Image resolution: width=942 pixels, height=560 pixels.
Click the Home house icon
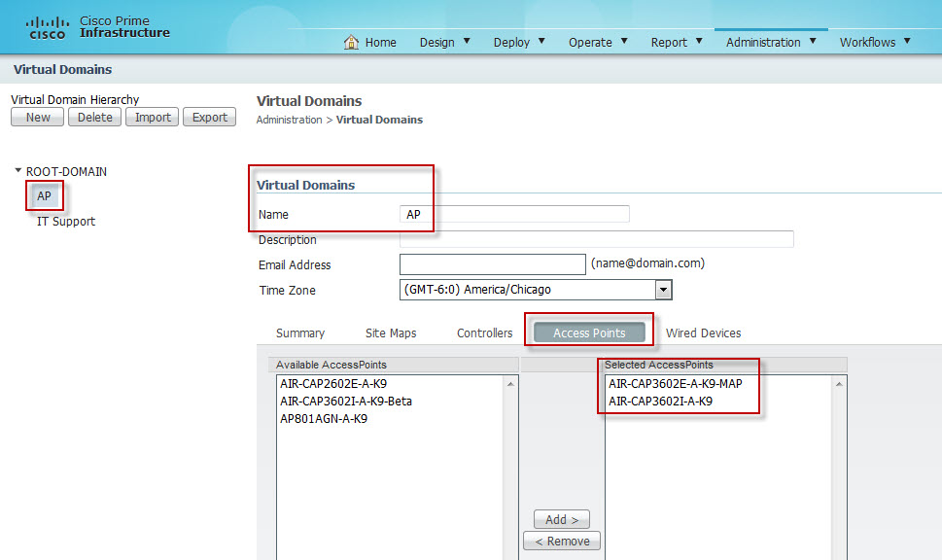coord(351,42)
